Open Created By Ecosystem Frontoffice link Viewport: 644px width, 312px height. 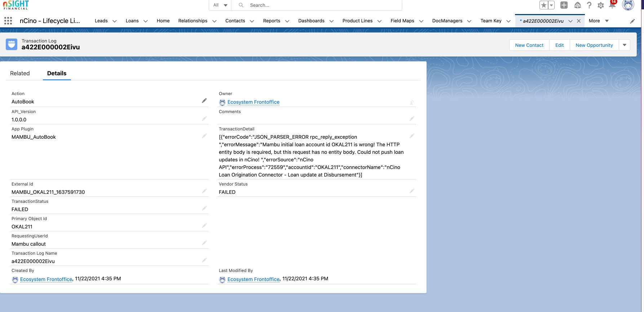46,279
